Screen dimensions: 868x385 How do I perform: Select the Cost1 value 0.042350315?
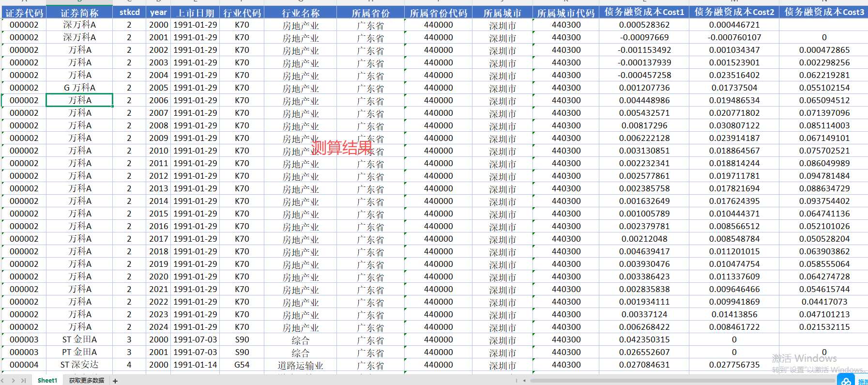pos(644,339)
